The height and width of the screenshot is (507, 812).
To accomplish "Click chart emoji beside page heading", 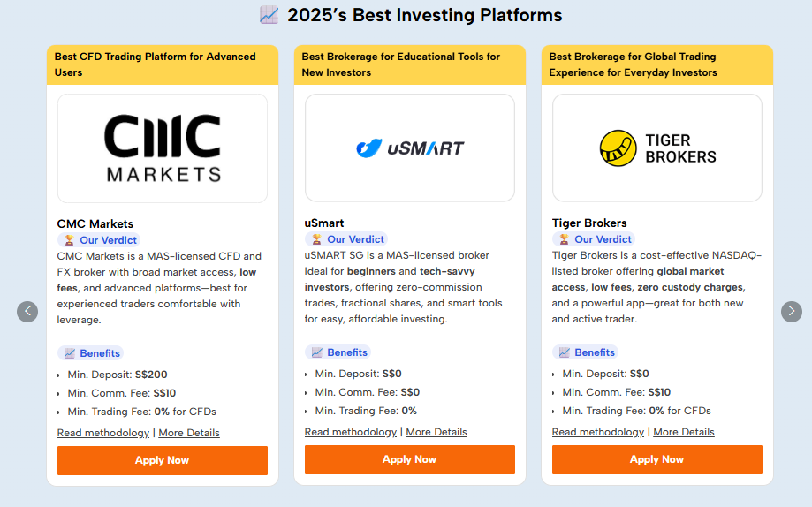I will click(269, 15).
